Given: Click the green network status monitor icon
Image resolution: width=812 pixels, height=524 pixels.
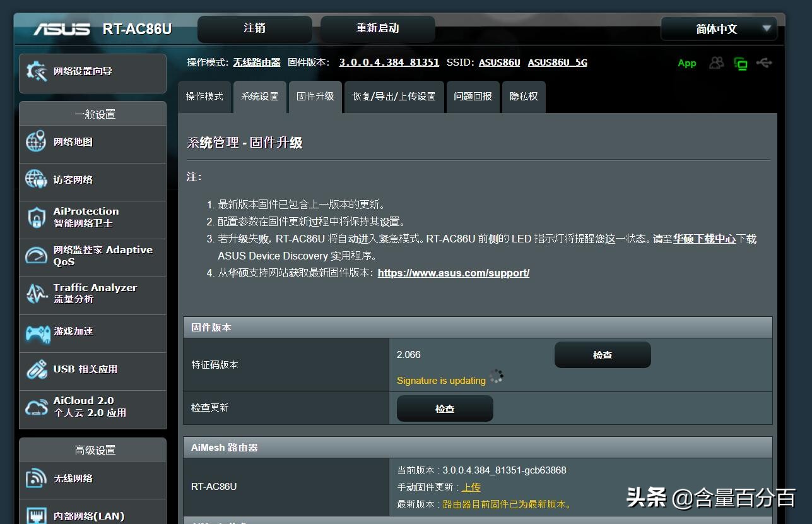Looking at the screenshot, I should 740,63.
